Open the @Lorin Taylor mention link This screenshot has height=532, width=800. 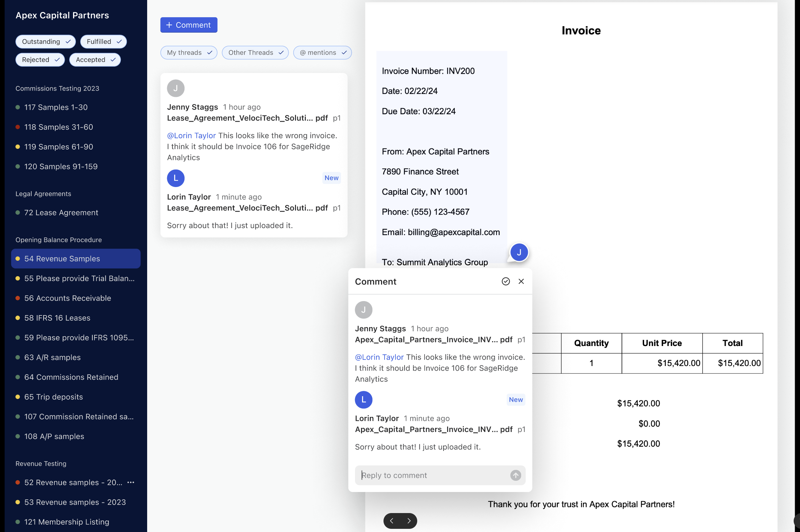191,135
